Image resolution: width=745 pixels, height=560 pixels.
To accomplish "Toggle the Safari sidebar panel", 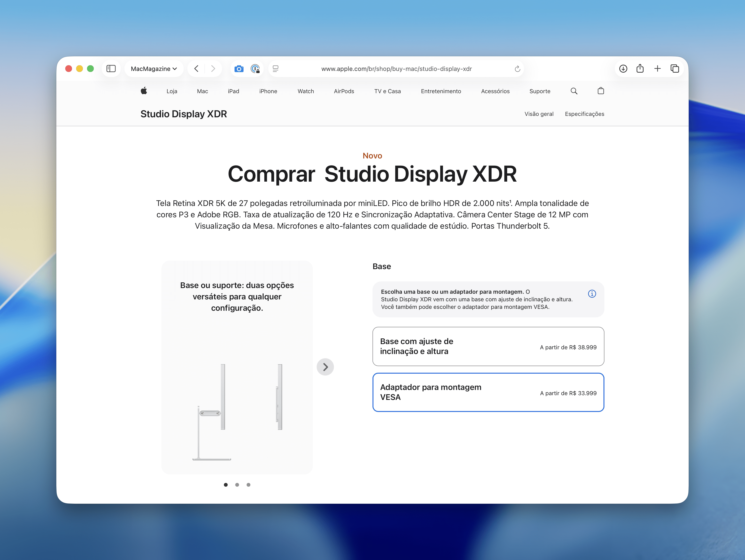I will [111, 69].
